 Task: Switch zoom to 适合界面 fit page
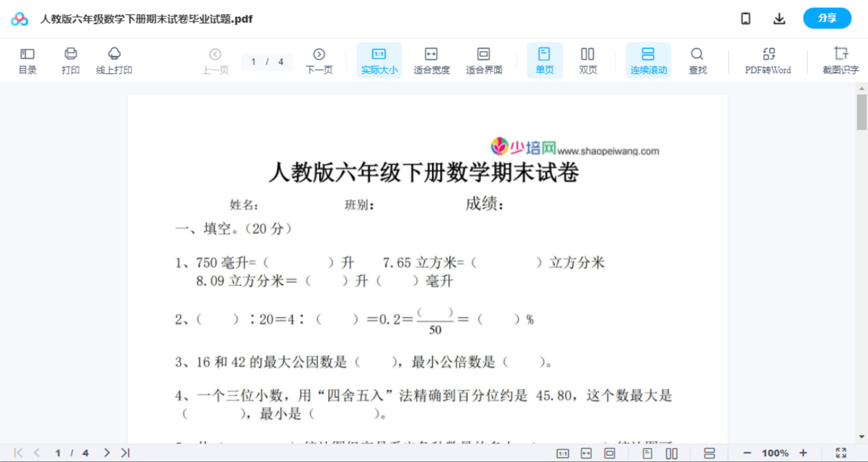click(484, 60)
